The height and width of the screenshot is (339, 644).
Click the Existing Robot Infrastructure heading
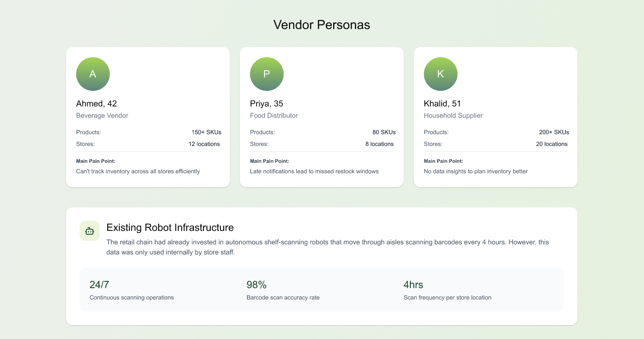(170, 228)
